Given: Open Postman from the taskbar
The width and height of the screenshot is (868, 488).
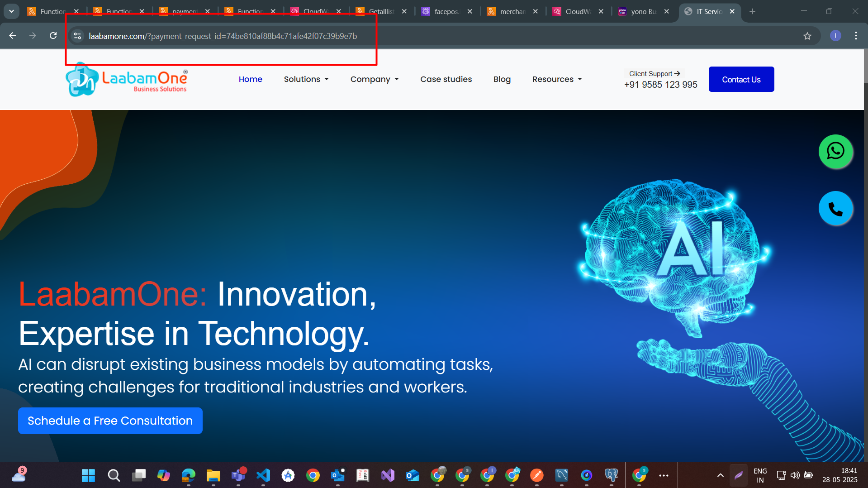Looking at the screenshot, I should click(x=537, y=475).
